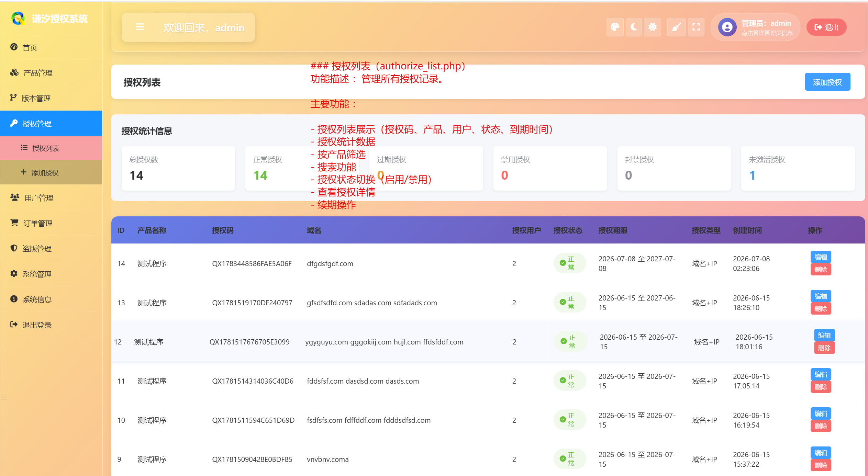Click 编辑 for license ID 11
The width and height of the screenshot is (868, 476).
pyautogui.click(x=821, y=374)
